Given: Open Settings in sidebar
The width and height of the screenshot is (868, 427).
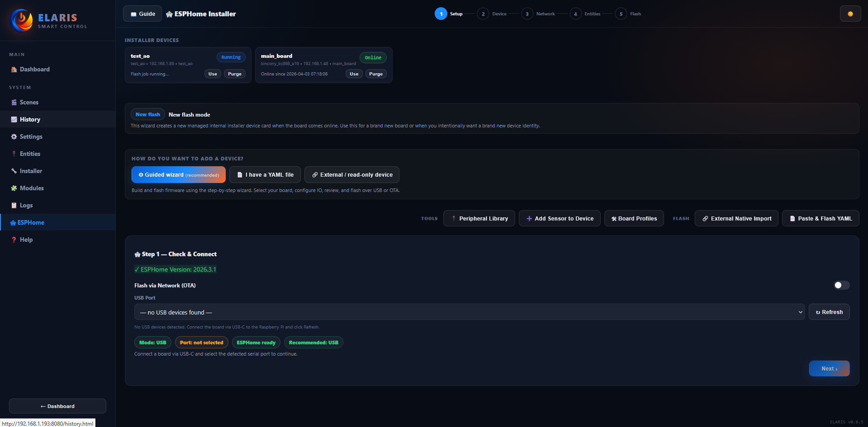Looking at the screenshot, I should [x=57, y=136].
